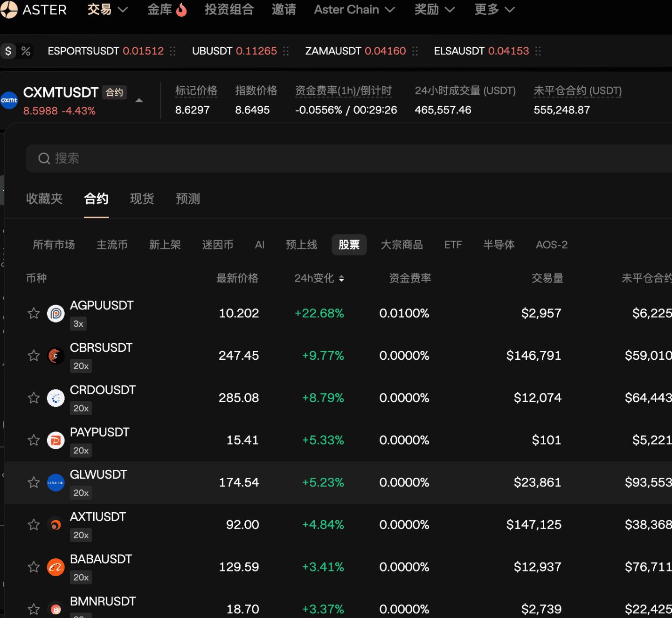Image resolution: width=672 pixels, height=618 pixels.
Task: Sort by 交易量 column header
Action: pyautogui.click(x=547, y=278)
